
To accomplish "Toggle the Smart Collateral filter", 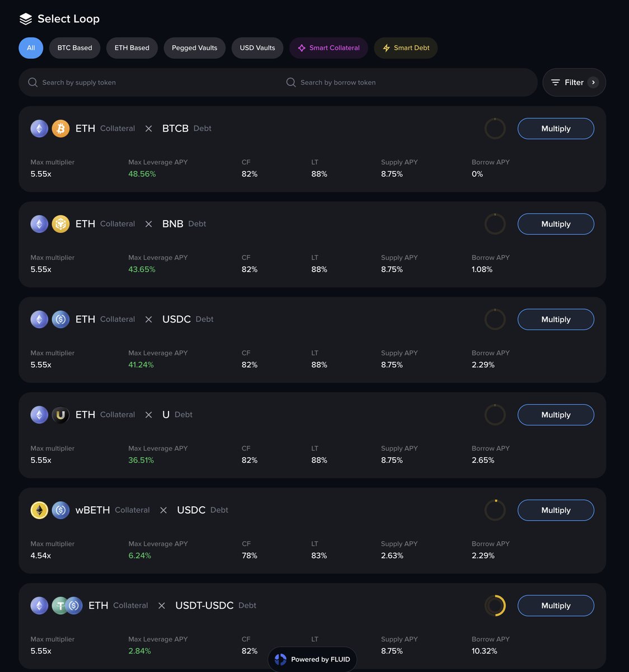I will point(328,48).
